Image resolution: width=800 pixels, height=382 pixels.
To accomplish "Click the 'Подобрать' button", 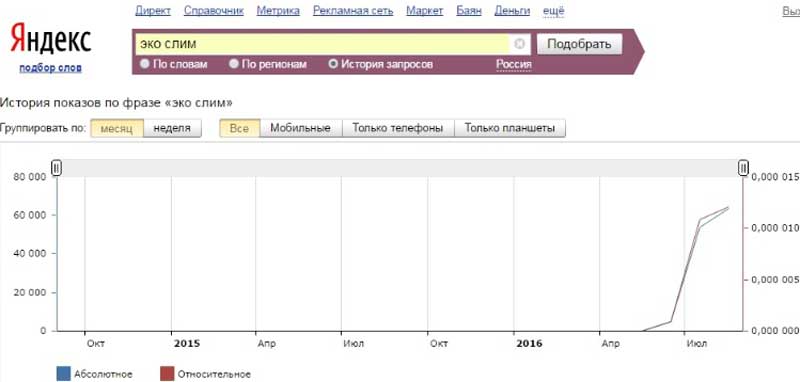I will pos(579,44).
